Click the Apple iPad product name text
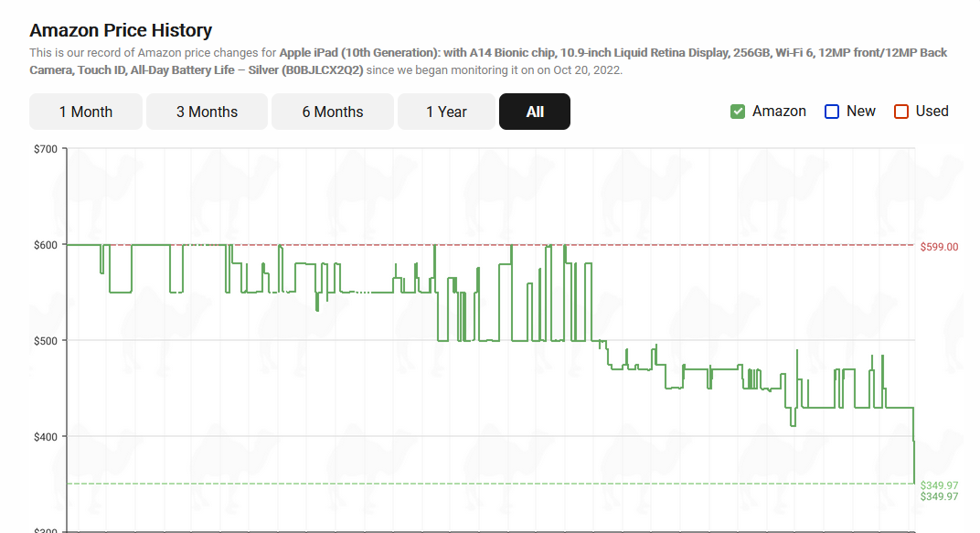 pos(488,61)
